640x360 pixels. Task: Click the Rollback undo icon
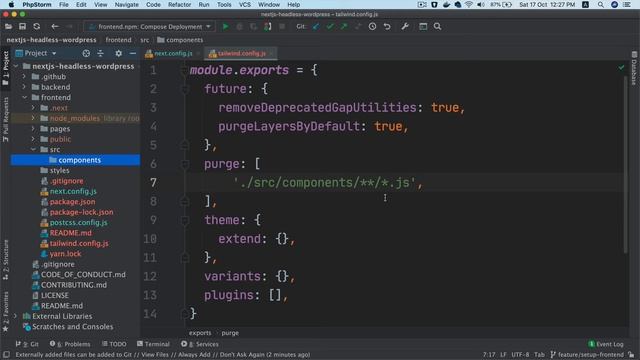click(387, 27)
